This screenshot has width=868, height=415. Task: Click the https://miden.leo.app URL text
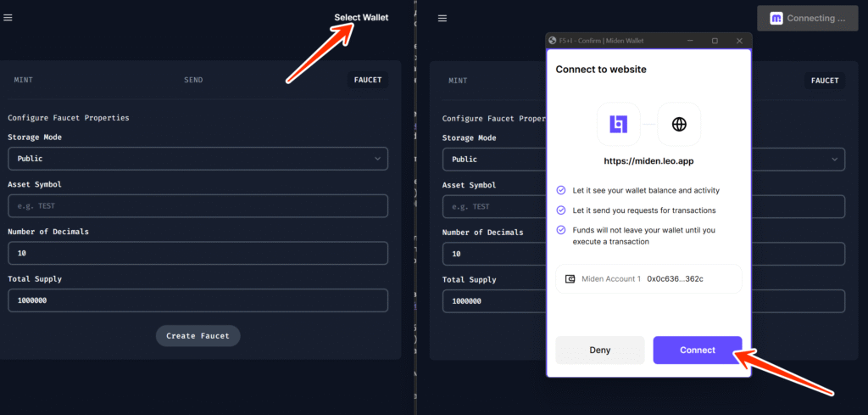[x=648, y=162]
